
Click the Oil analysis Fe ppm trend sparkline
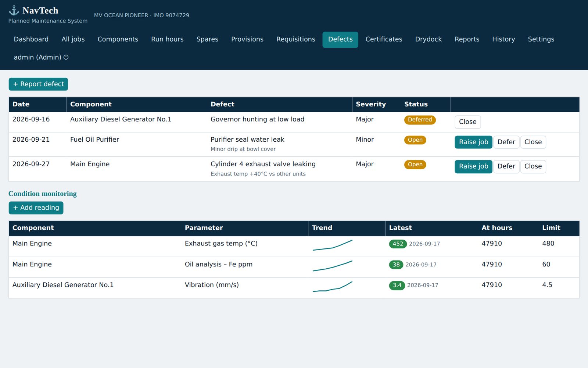click(333, 266)
